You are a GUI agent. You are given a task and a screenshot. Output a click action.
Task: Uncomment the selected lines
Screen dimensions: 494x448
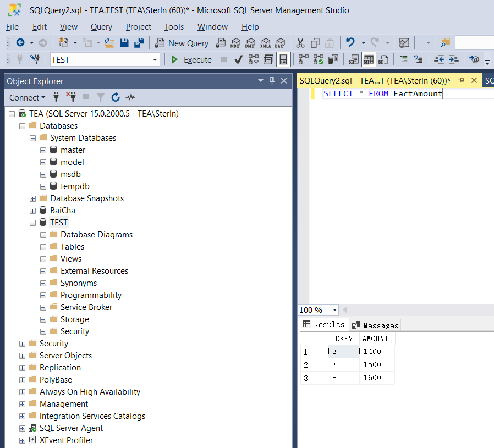[x=419, y=59]
